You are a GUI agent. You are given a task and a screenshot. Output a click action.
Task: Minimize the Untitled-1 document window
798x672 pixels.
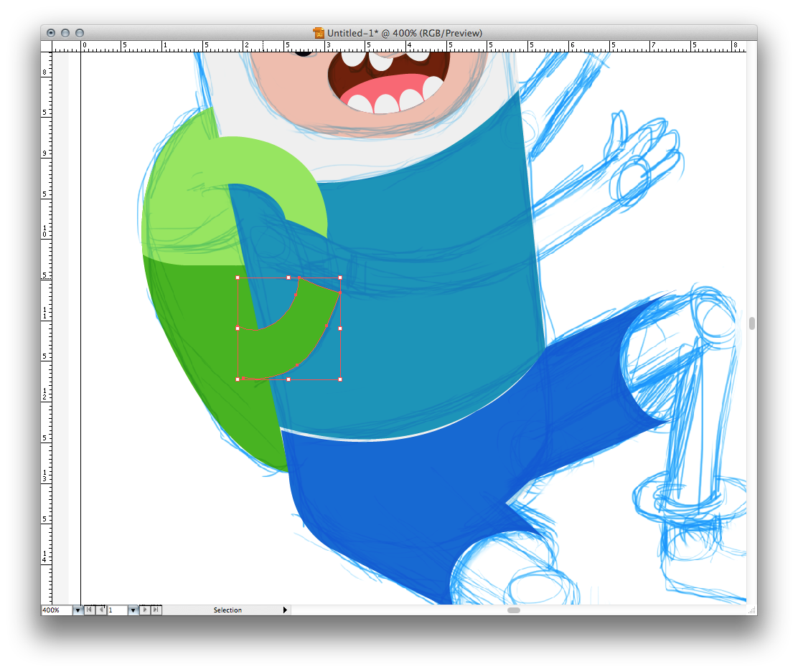[x=65, y=33]
